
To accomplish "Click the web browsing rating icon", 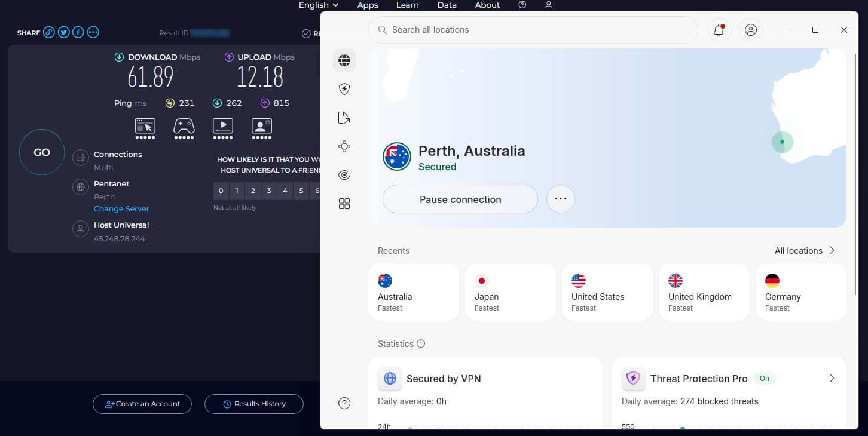I will [x=145, y=128].
